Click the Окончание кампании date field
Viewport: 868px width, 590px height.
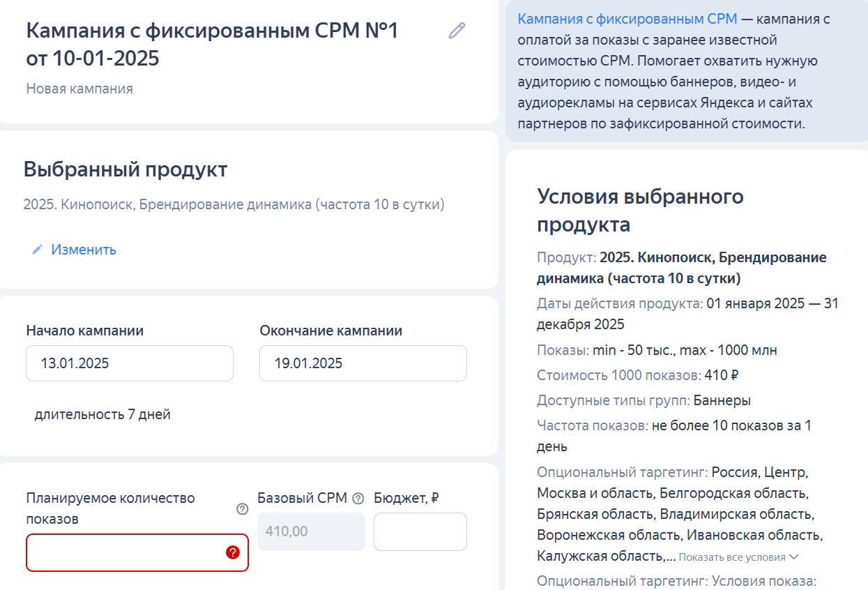[363, 363]
